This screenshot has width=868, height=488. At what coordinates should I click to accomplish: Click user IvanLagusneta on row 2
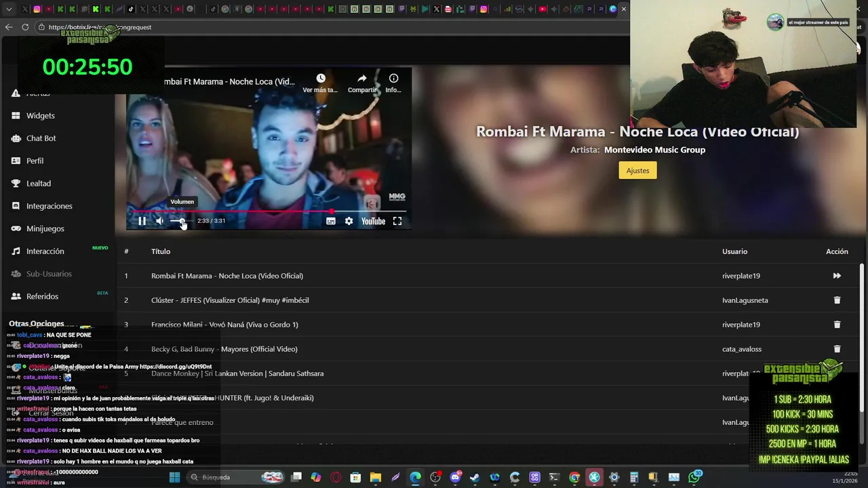pyautogui.click(x=745, y=300)
